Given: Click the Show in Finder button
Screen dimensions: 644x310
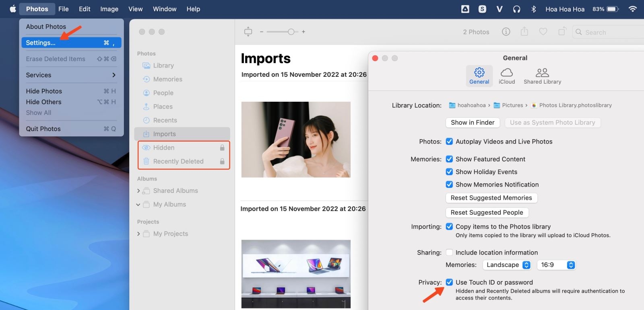Looking at the screenshot, I should (473, 123).
